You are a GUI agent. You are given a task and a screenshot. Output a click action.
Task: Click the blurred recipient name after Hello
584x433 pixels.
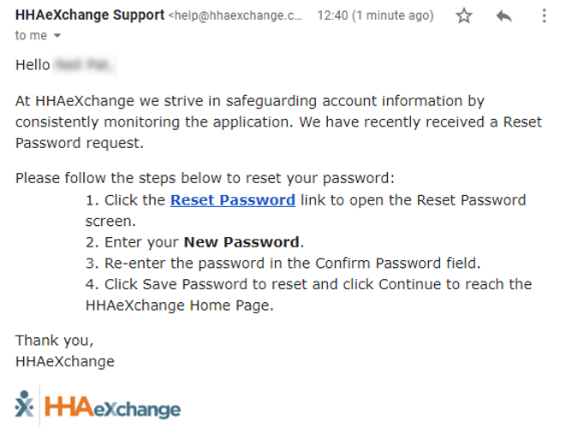tap(84, 65)
